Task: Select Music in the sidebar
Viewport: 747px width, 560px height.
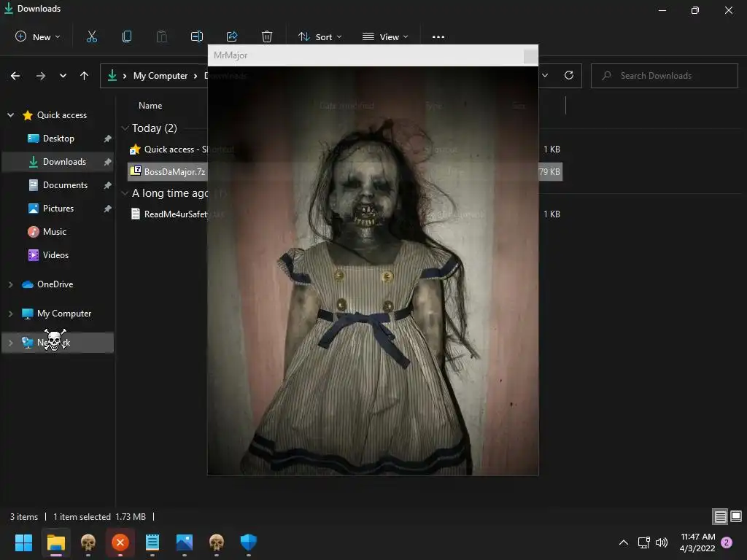Action: click(x=54, y=232)
